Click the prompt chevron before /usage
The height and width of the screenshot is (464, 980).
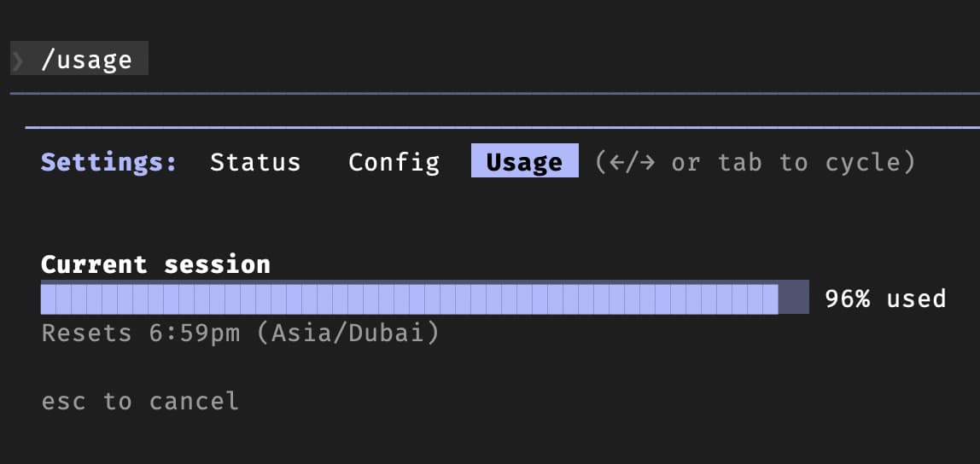[18, 60]
